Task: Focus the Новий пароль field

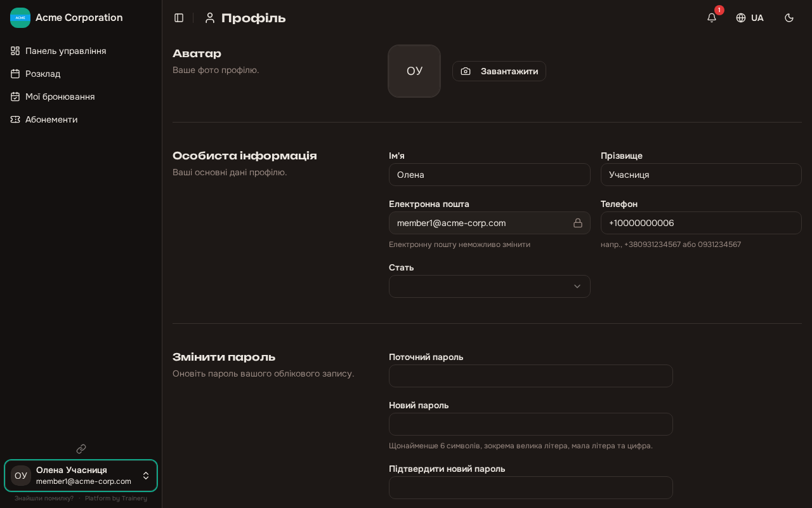Action: (x=531, y=424)
